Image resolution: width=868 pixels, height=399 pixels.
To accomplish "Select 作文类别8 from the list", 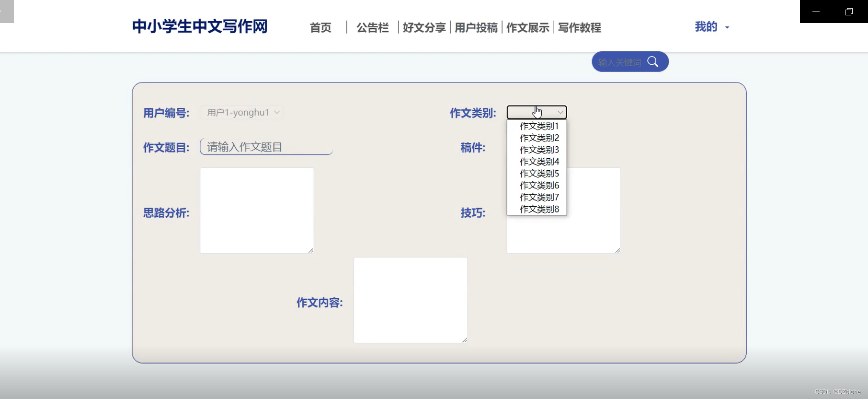I will (537, 210).
